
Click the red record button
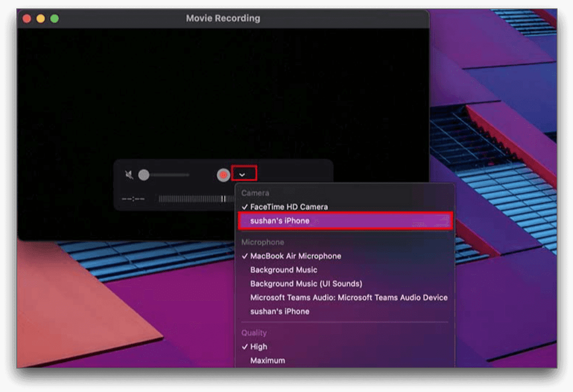(x=223, y=175)
